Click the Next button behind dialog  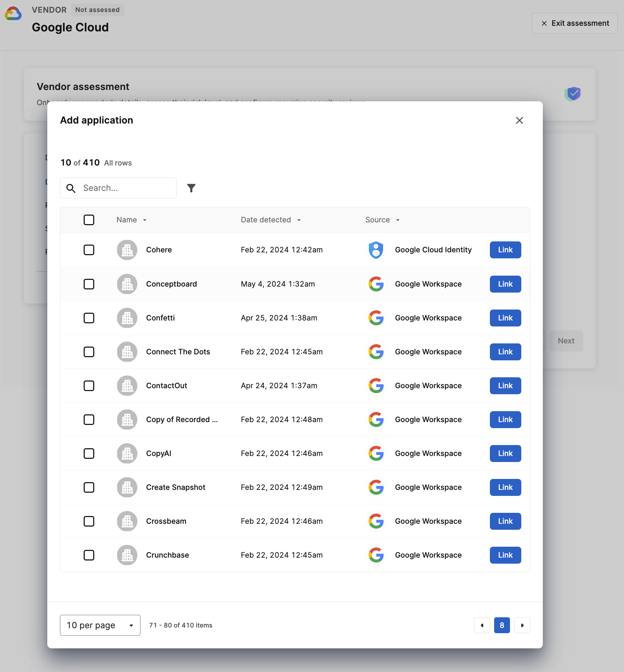[x=566, y=341]
